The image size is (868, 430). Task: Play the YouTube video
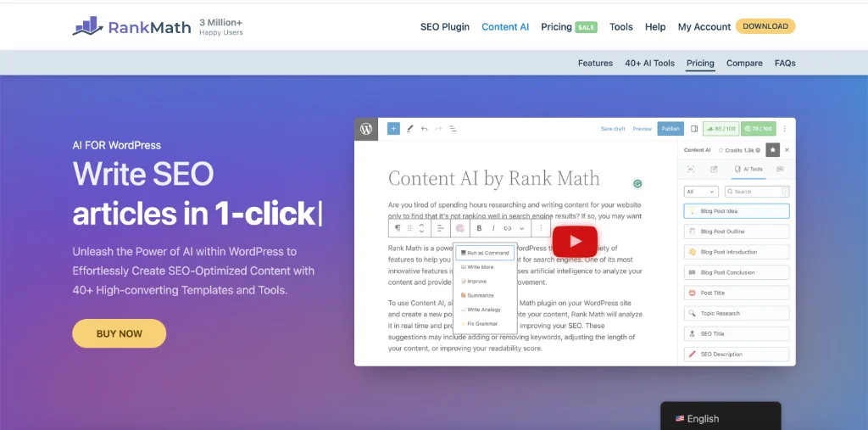pyautogui.click(x=576, y=241)
